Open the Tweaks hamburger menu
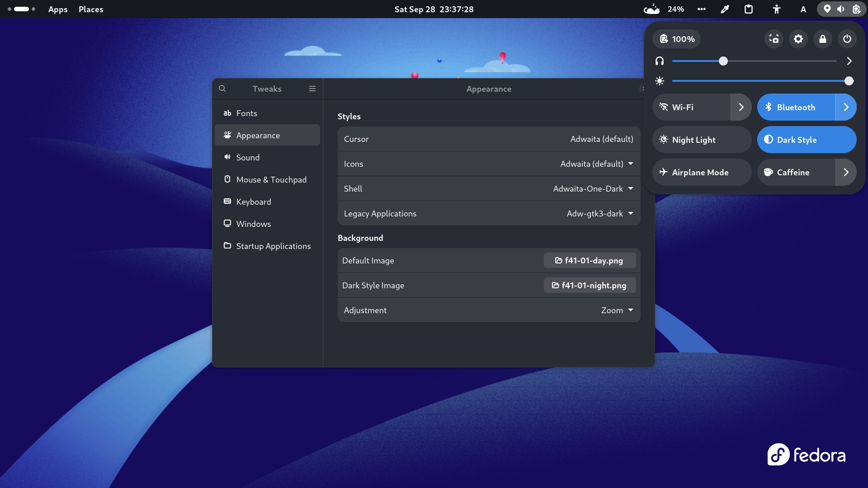Screen dimensions: 868x488 312,89
